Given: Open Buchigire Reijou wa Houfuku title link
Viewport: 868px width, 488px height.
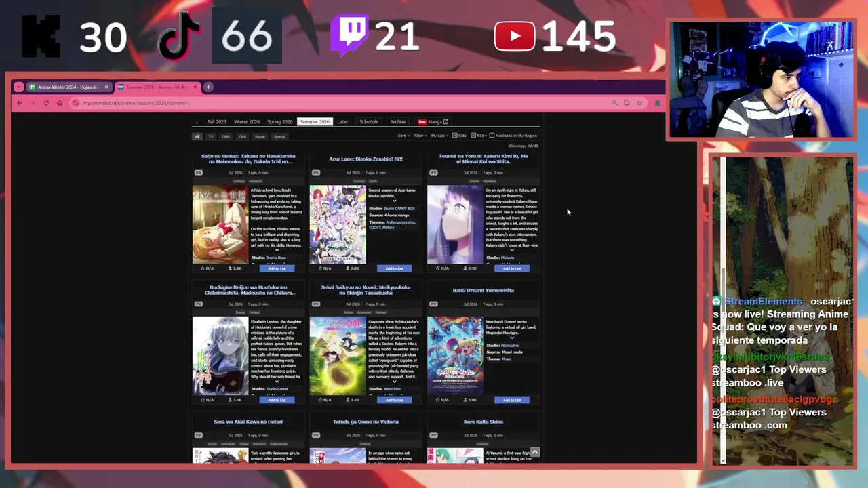Looking at the screenshot, I should tap(248, 290).
